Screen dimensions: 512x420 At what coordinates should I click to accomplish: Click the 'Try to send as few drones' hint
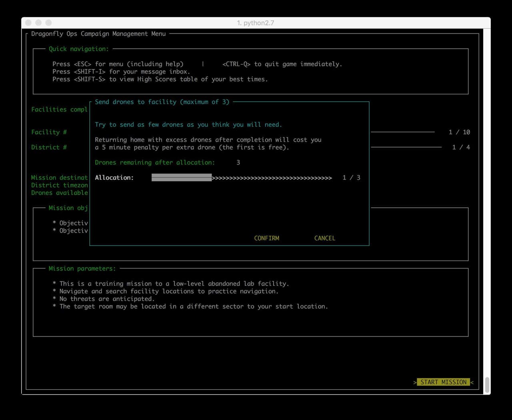188,125
